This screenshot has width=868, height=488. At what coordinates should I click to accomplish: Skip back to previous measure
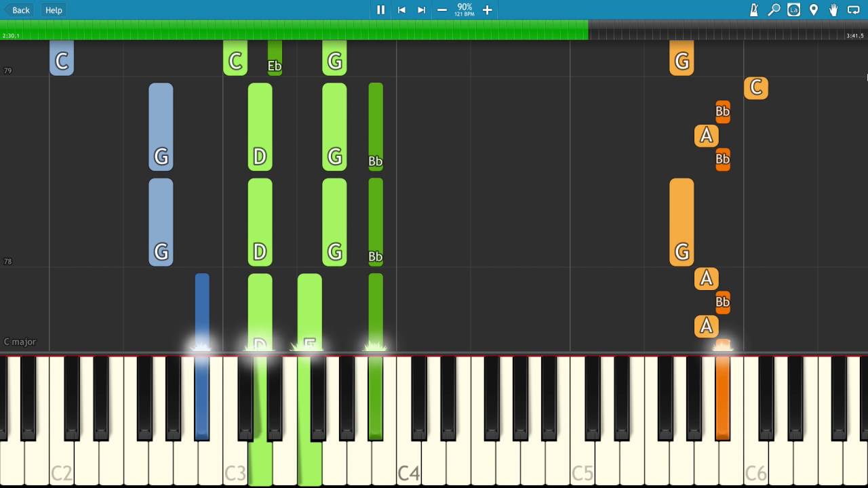(x=401, y=9)
